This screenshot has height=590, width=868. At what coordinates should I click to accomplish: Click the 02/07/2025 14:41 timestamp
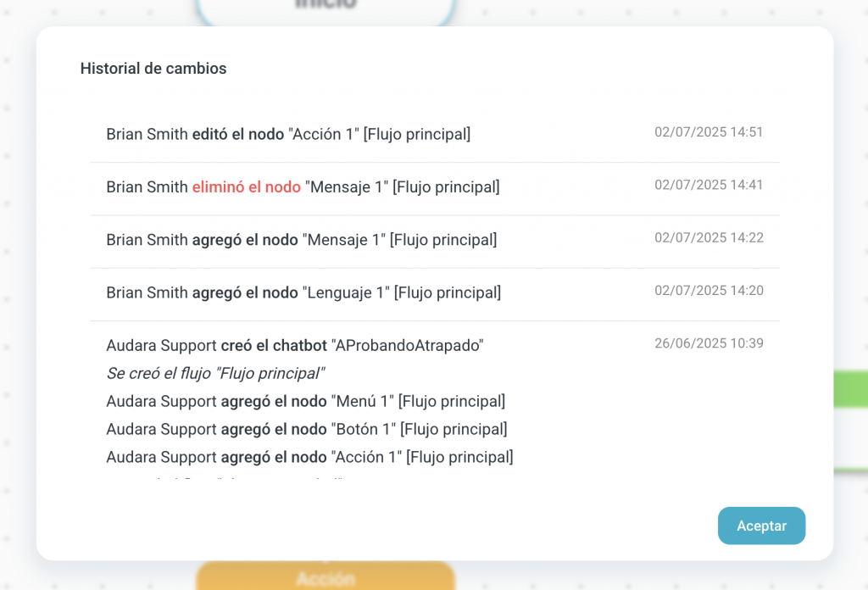point(709,185)
